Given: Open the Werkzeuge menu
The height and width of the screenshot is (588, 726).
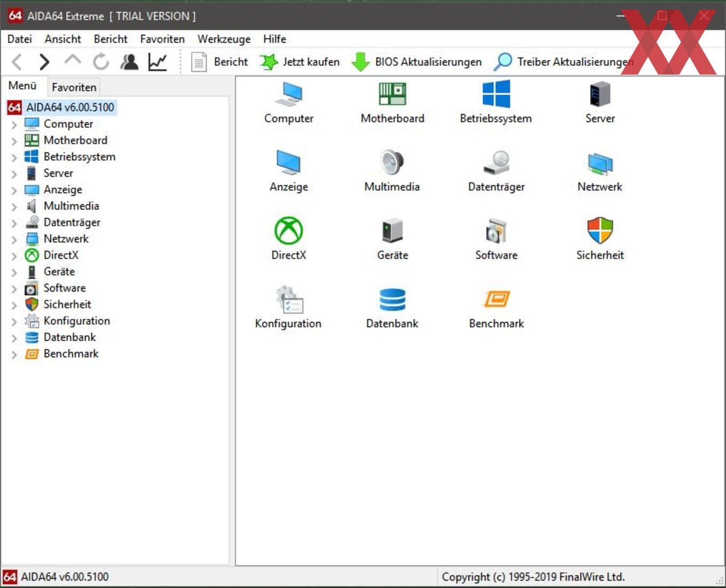Looking at the screenshot, I should (224, 39).
